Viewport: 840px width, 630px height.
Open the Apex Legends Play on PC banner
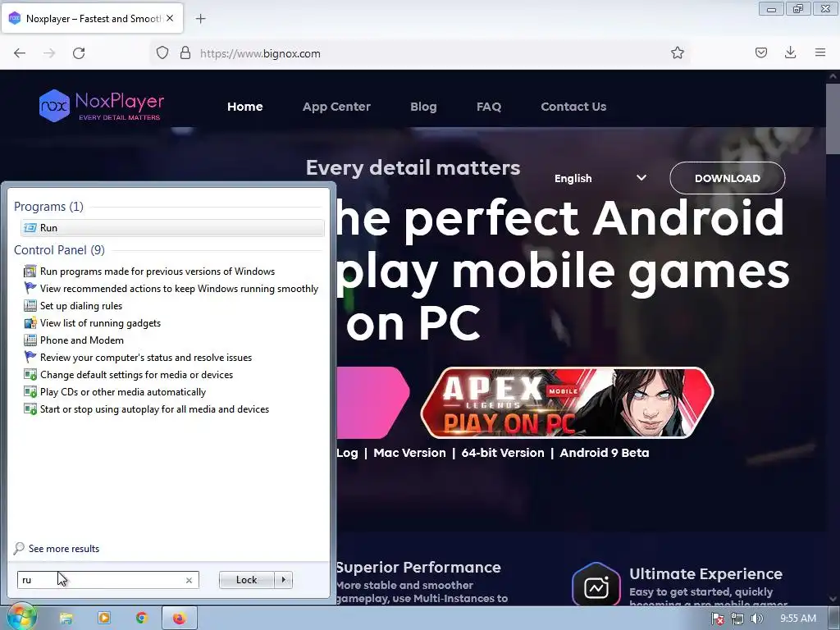click(567, 403)
